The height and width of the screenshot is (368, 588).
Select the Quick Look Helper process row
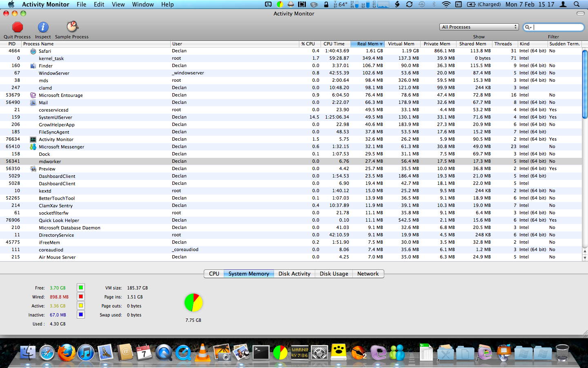click(291, 220)
